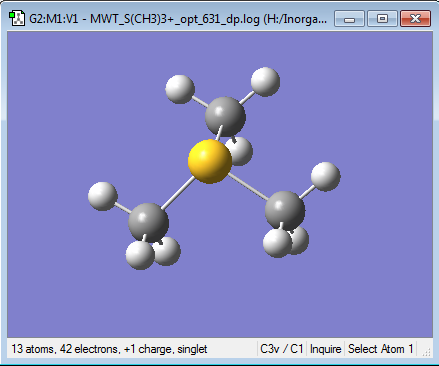
Task: Click the Select Atom 1 status label
Action: click(x=380, y=349)
